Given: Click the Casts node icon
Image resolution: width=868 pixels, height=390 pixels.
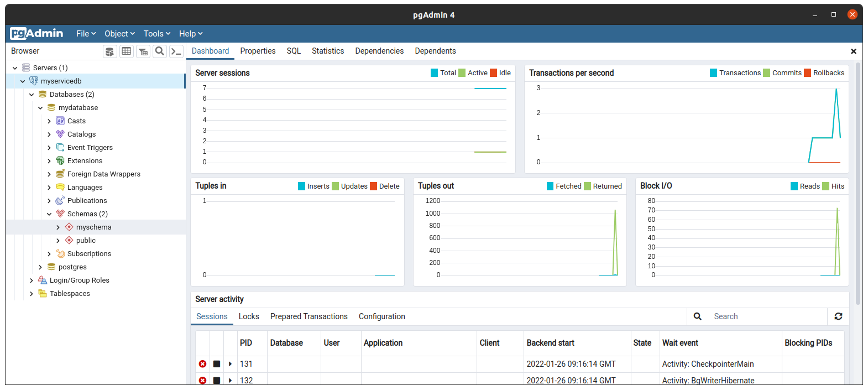Looking at the screenshot, I should 60,121.
